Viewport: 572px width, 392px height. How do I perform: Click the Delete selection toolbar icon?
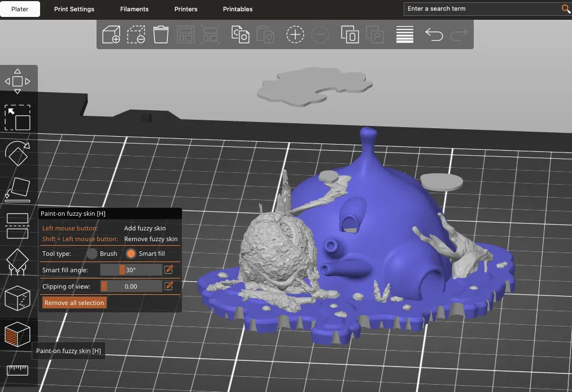[136, 34]
